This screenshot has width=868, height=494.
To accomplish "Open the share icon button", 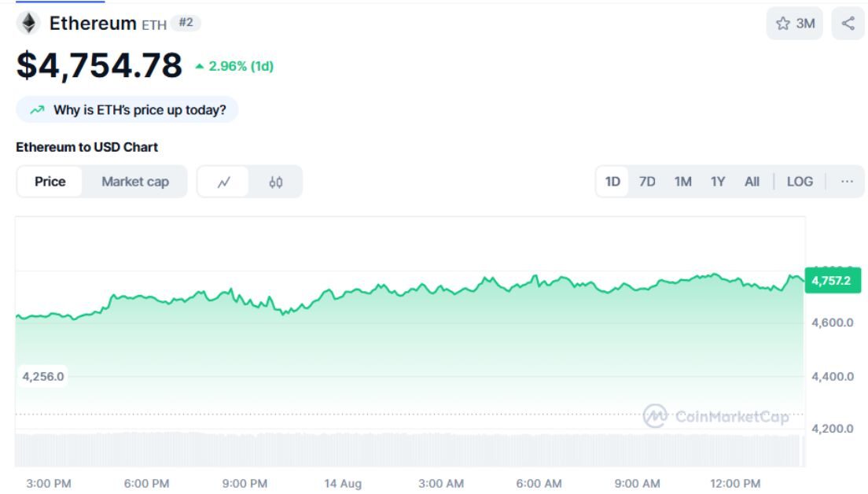I will tap(848, 24).
